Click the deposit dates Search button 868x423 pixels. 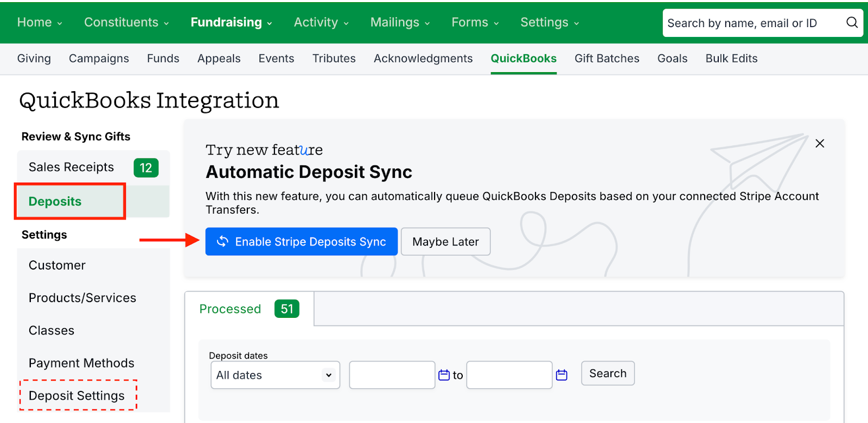(x=608, y=373)
